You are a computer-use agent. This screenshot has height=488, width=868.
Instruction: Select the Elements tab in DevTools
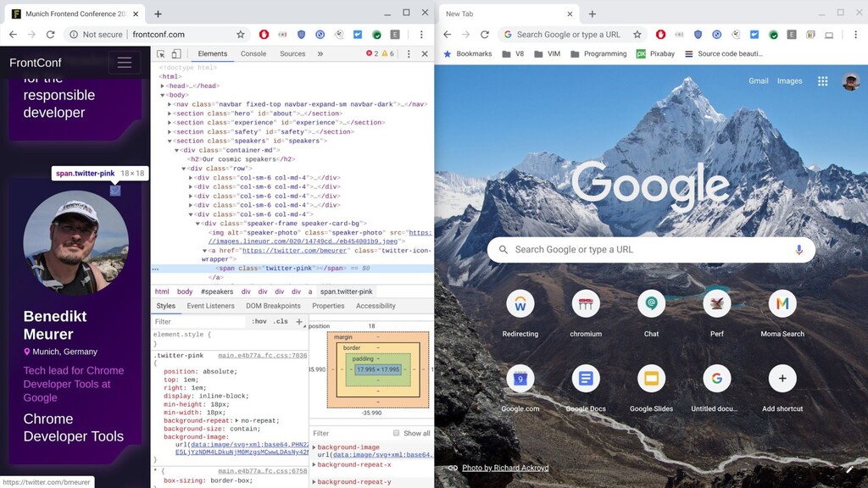tap(213, 53)
